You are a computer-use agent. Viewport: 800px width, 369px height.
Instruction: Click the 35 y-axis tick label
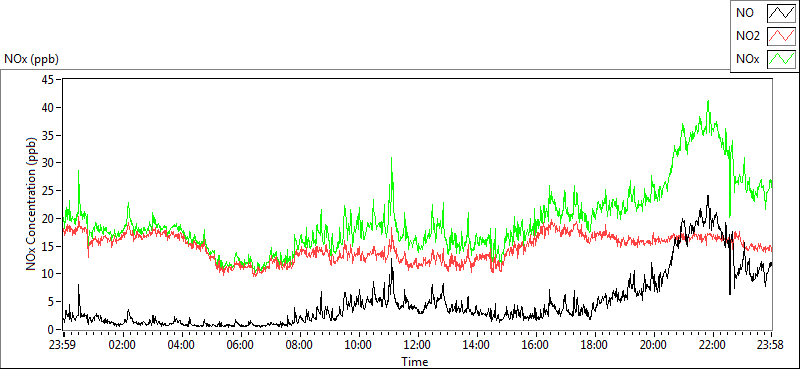(49, 135)
